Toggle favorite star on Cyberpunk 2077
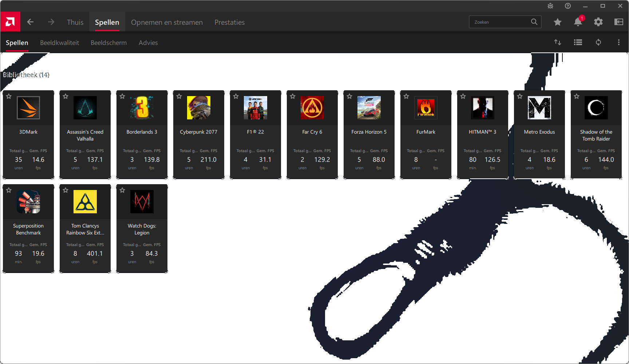 click(179, 96)
